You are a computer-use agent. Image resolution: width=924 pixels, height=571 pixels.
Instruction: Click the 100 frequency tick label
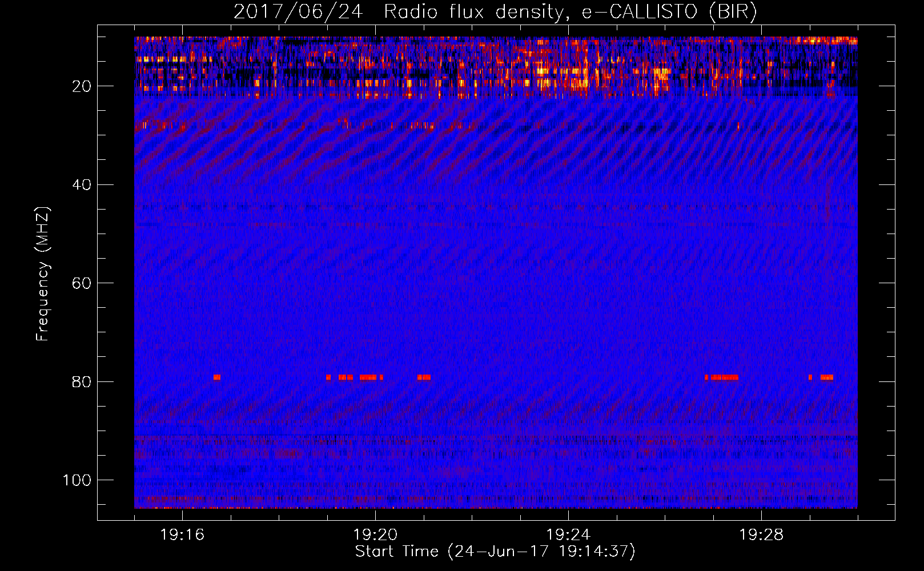[77, 480]
